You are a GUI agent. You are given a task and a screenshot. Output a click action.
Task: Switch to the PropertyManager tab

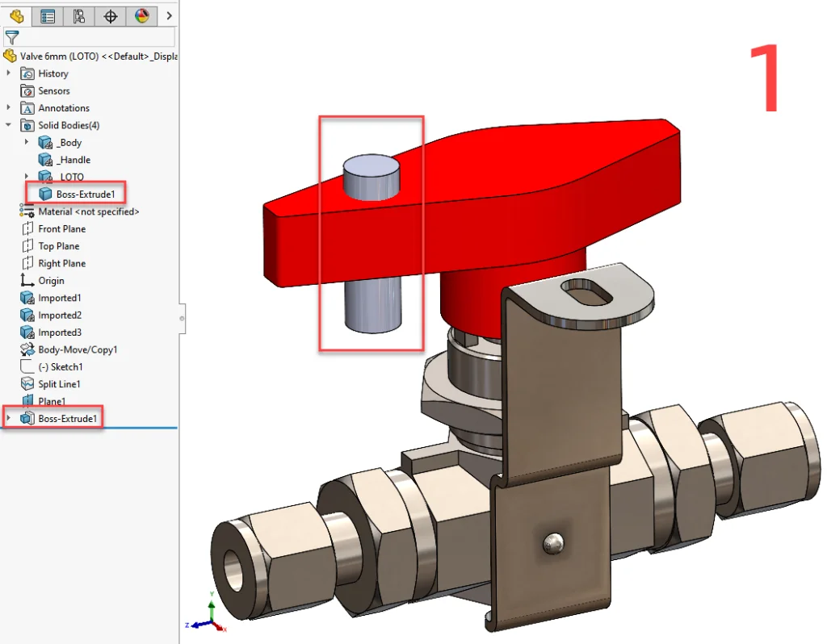(48, 15)
